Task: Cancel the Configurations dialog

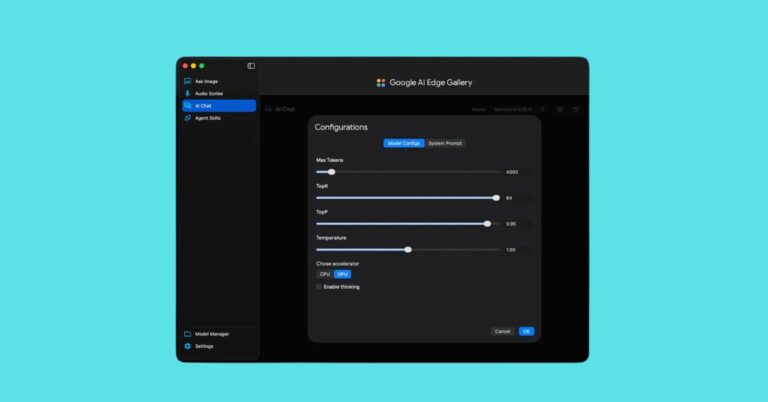Action: click(x=503, y=331)
